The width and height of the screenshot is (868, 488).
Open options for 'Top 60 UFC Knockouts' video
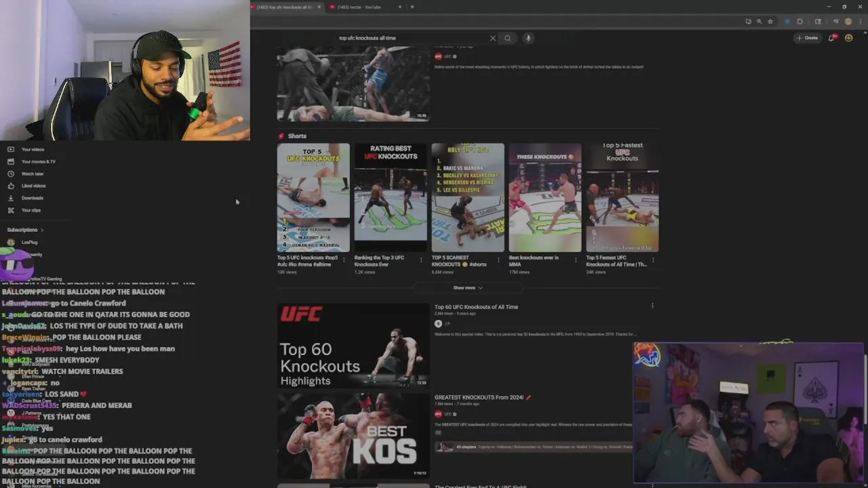click(x=652, y=306)
